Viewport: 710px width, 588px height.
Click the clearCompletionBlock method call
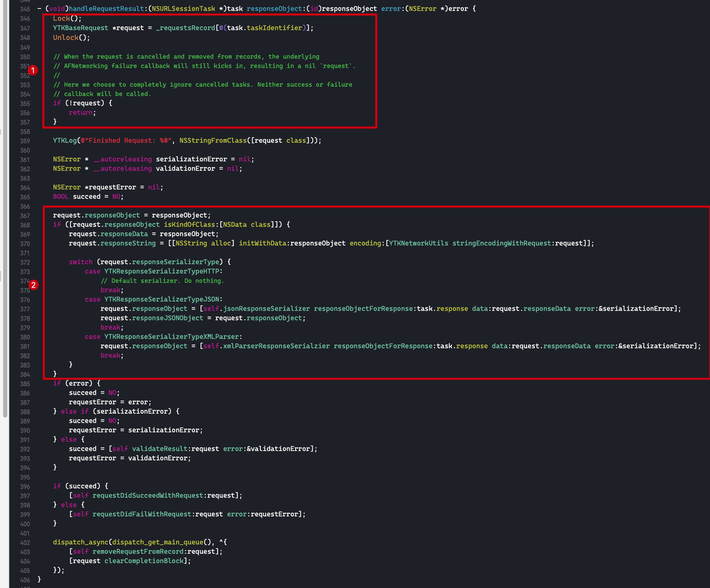click(x=144, y=560)
